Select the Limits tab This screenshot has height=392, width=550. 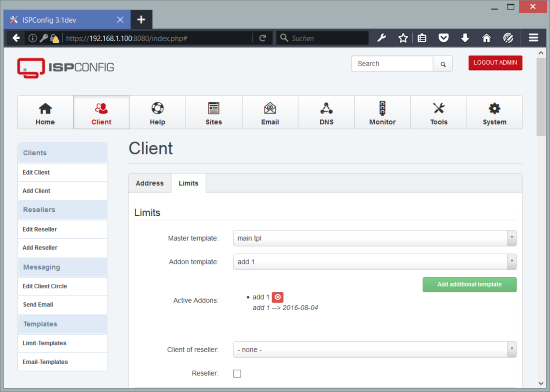[x=188, y=183]
